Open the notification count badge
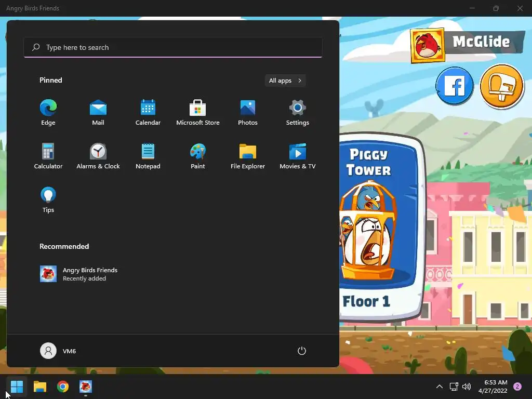 click(517, 387)
